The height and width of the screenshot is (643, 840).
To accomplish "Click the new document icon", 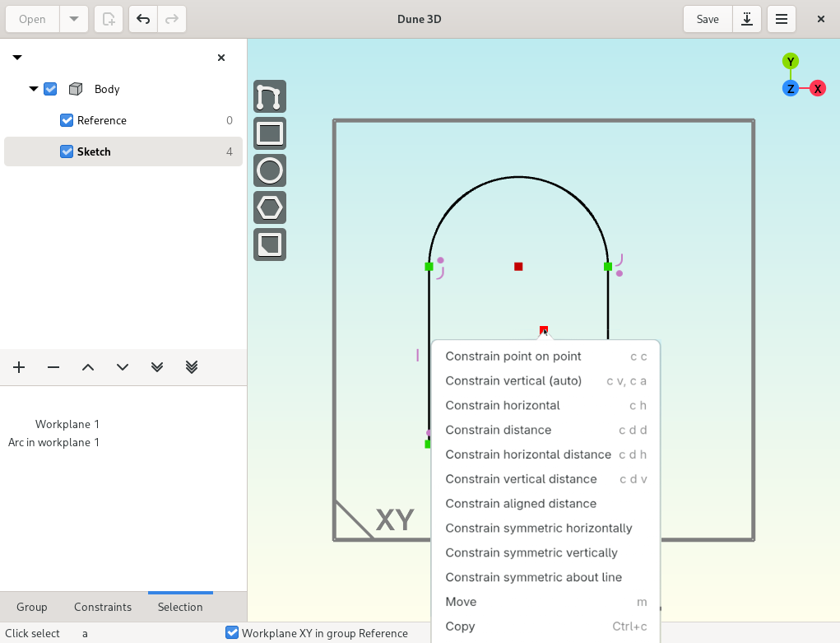I will coord(109,19).
